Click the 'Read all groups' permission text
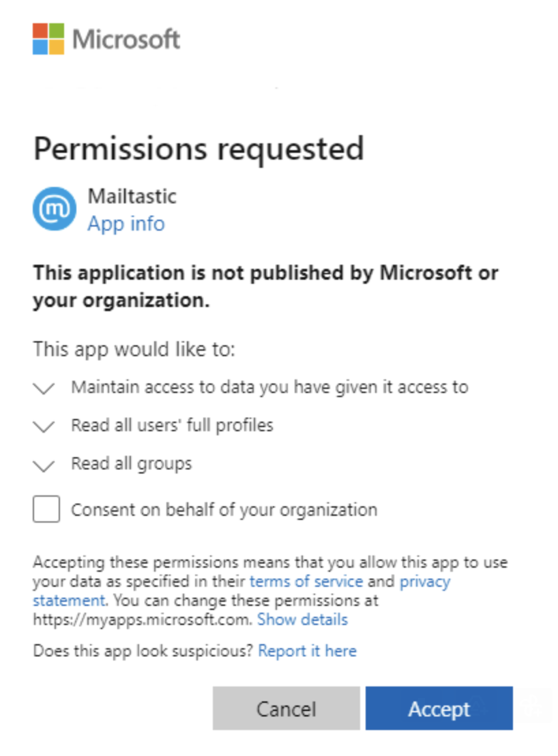Image resolution: width=558 pixels, height=756 pixels. (x=132, y=464)
